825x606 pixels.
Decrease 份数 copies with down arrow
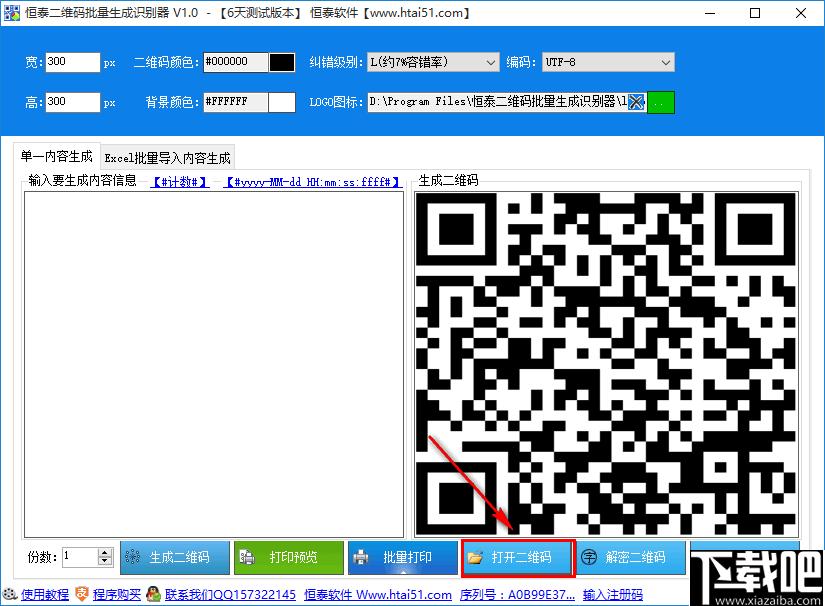click(x=105, y=561)
